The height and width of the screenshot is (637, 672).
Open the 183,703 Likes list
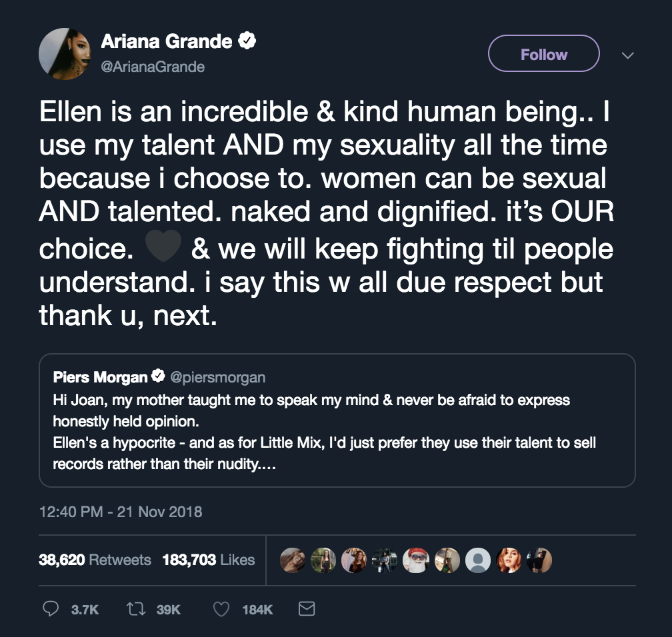tap(208, 560)
